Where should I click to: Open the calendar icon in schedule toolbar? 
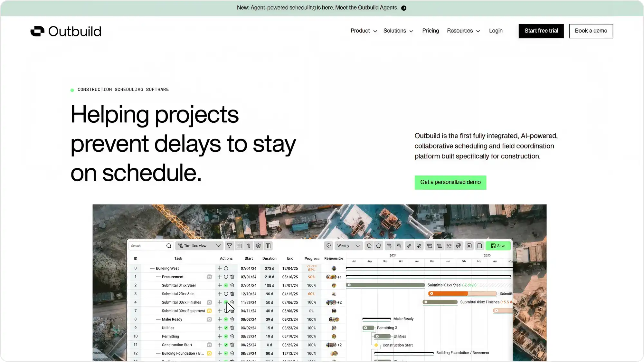point(239,246)
